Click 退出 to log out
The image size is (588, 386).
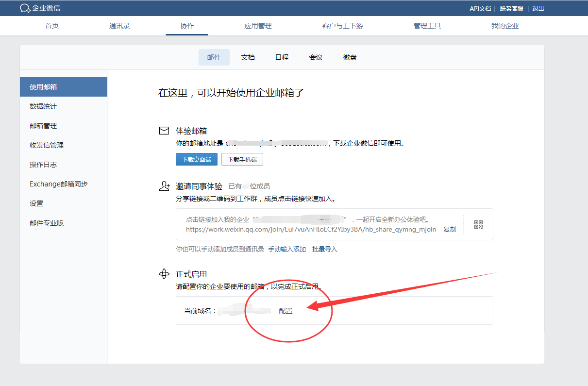(538, 8)
